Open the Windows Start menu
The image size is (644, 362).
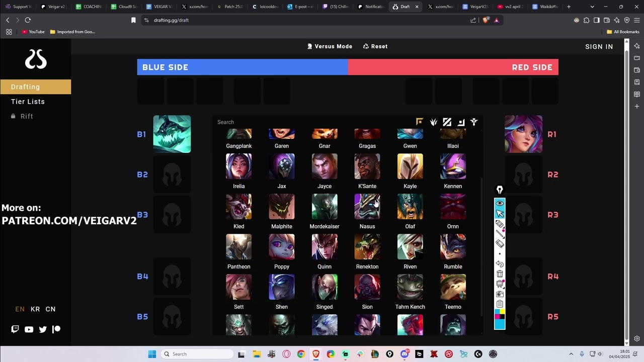click(152, 354)
